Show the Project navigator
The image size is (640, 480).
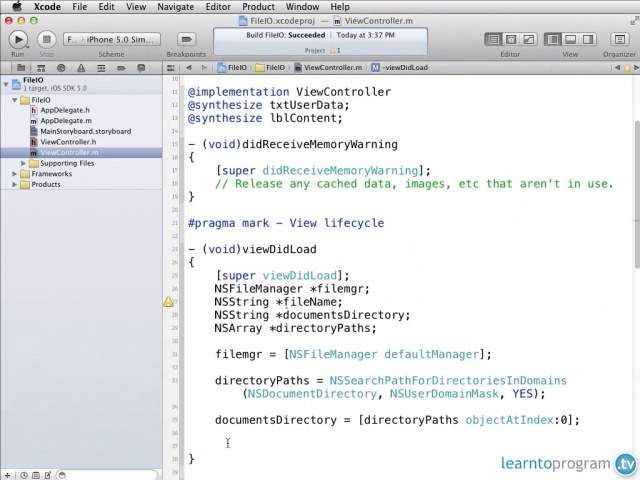pyautogui.click(x=21, y=68)
